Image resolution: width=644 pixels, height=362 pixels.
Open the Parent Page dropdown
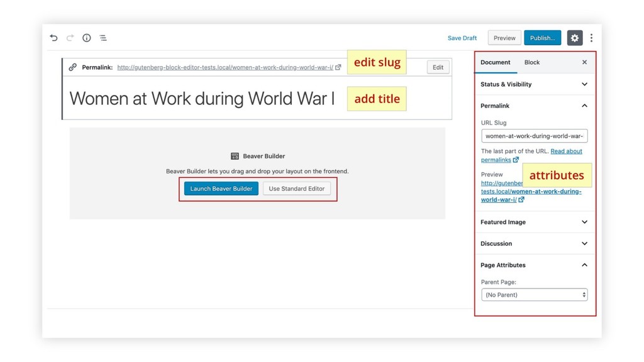535,295
